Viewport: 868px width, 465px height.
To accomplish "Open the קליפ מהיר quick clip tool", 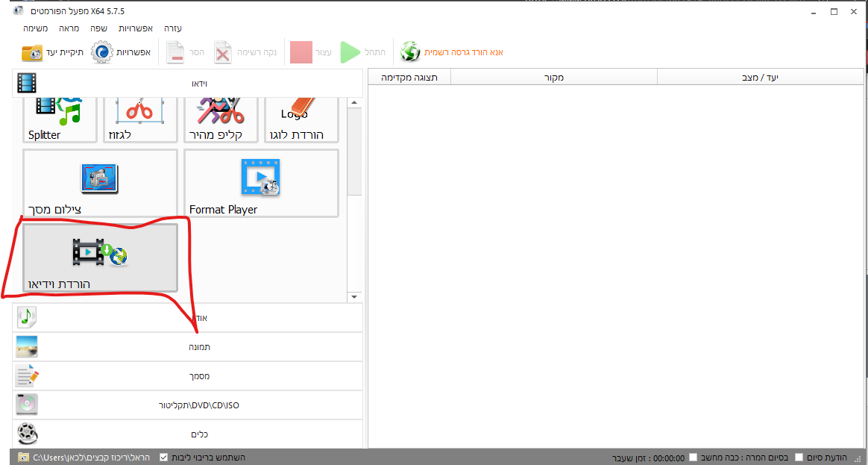I will [220, 119].
